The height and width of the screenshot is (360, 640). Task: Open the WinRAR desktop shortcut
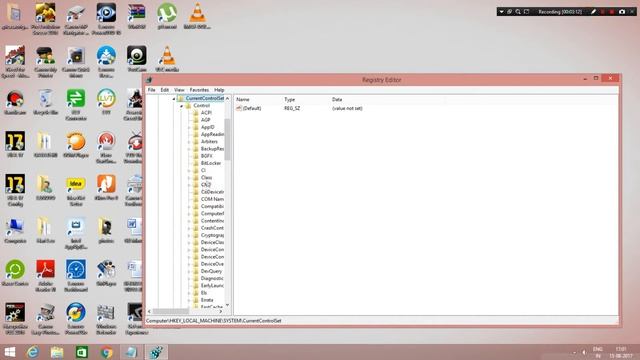(136, 16)
